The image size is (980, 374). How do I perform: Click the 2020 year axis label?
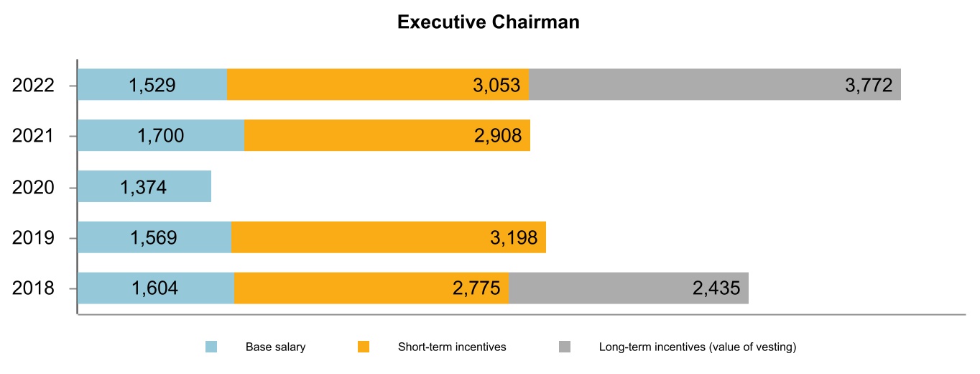tap(34, 188)
